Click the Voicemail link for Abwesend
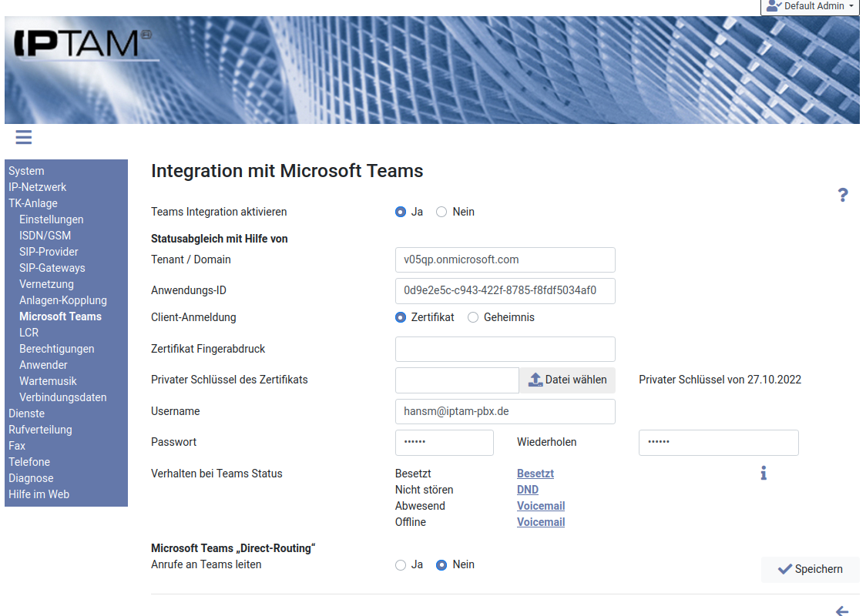Viewport: 866px width, 616px height. (x=540, y=506)
